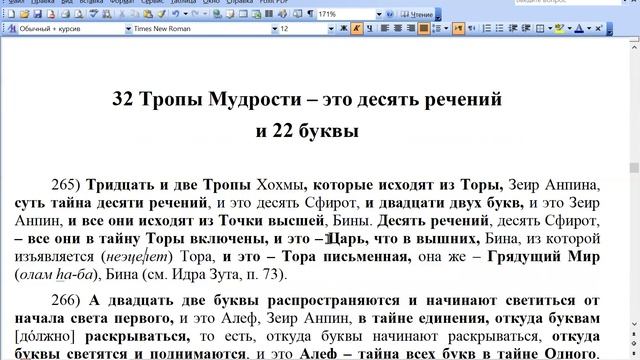Screen dimensions: 640x360
Task: Expand the highlight color arrow
Action: point(569,29)
